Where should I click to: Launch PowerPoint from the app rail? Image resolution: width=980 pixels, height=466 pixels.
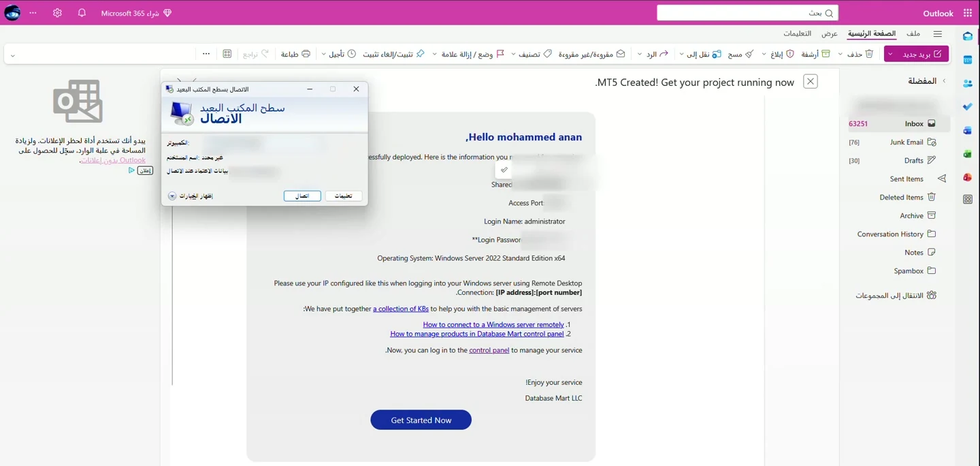point(968,177)
